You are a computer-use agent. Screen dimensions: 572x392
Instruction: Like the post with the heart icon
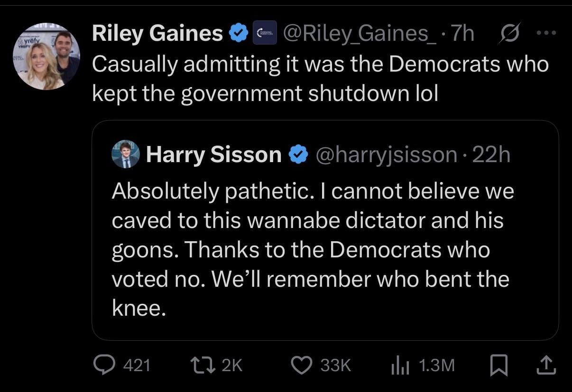point(299,365)
